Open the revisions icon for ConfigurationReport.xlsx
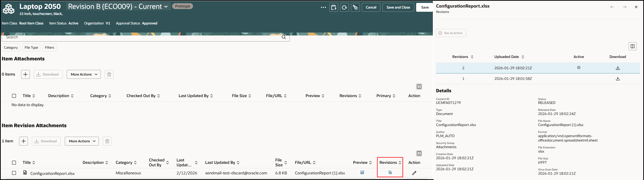 tap(390, 172)
